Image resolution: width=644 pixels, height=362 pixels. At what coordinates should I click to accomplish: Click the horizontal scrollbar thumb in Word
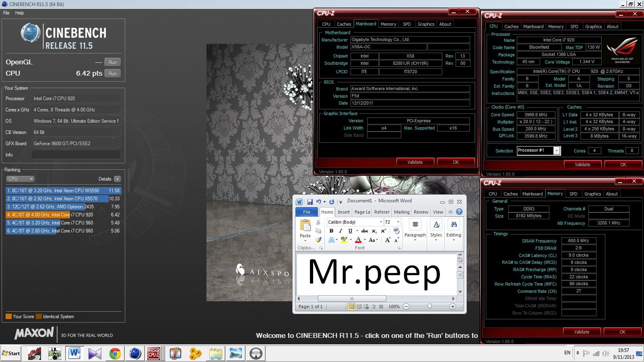[352, 298]
